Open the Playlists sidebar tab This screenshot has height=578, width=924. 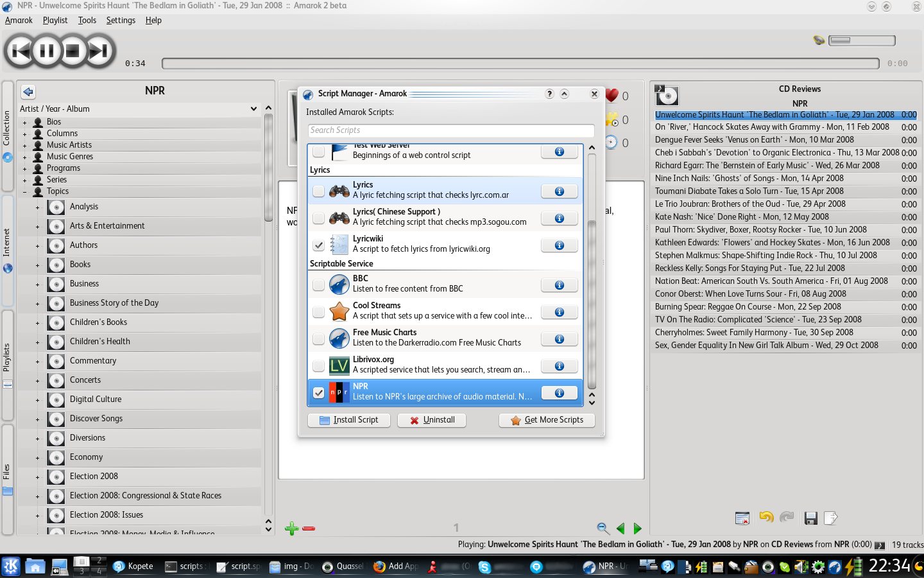(7, 365)
